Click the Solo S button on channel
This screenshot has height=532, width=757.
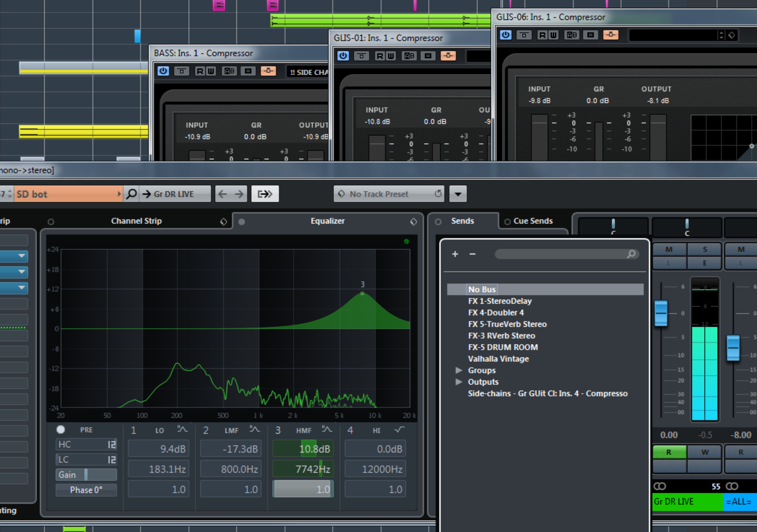click(x=705, y=250)
